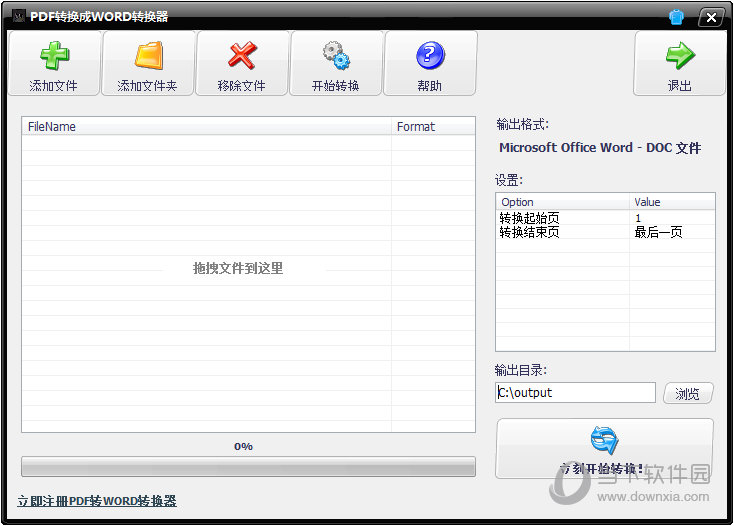Select the 转换起始页 option row
Screen dimensions: 734x526
pos(605,218)
